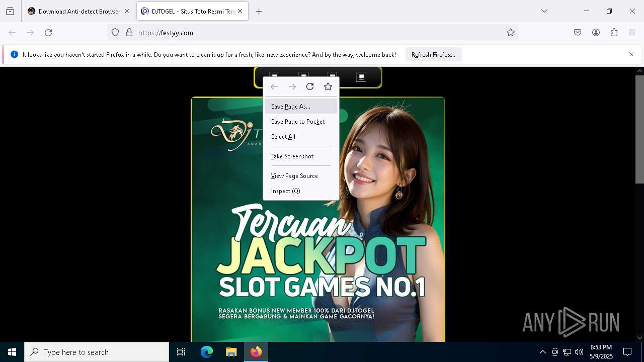Open a new tab with plus button
This screenshot has width=644, height=362.
[259, 11]
